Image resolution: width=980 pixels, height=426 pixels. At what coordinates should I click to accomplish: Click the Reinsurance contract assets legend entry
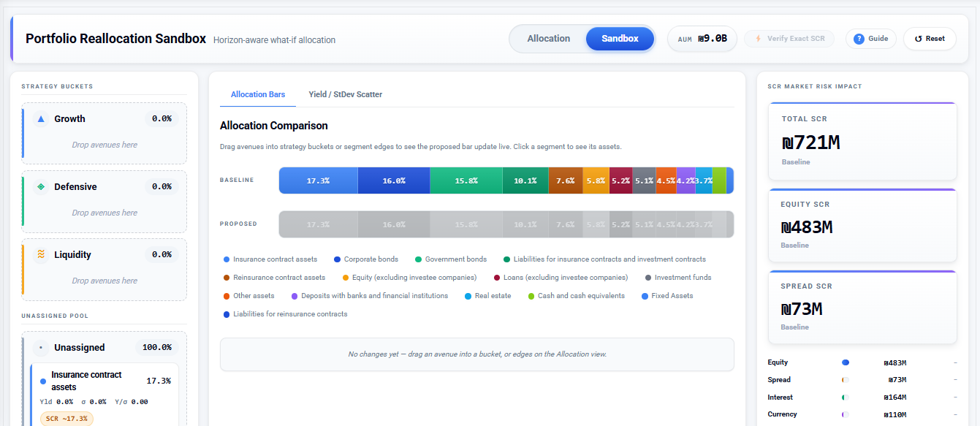tap(274, 278)
